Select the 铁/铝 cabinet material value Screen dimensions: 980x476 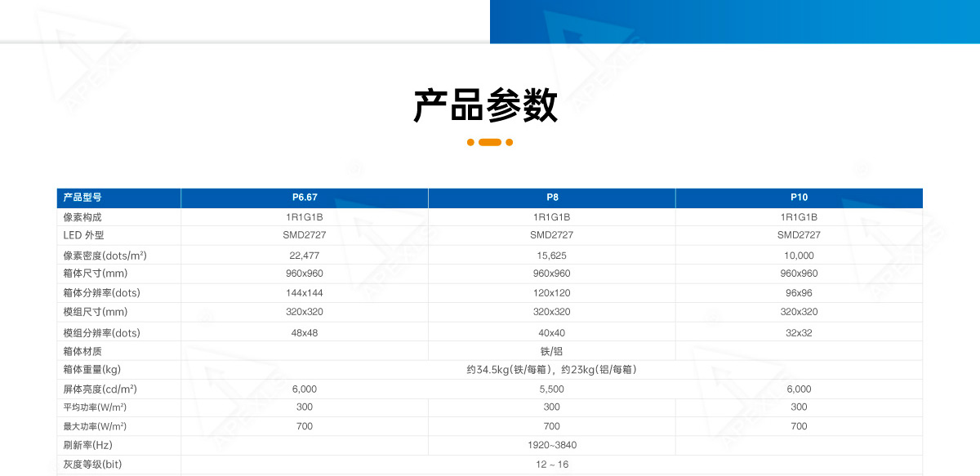(x=552, y=351)
